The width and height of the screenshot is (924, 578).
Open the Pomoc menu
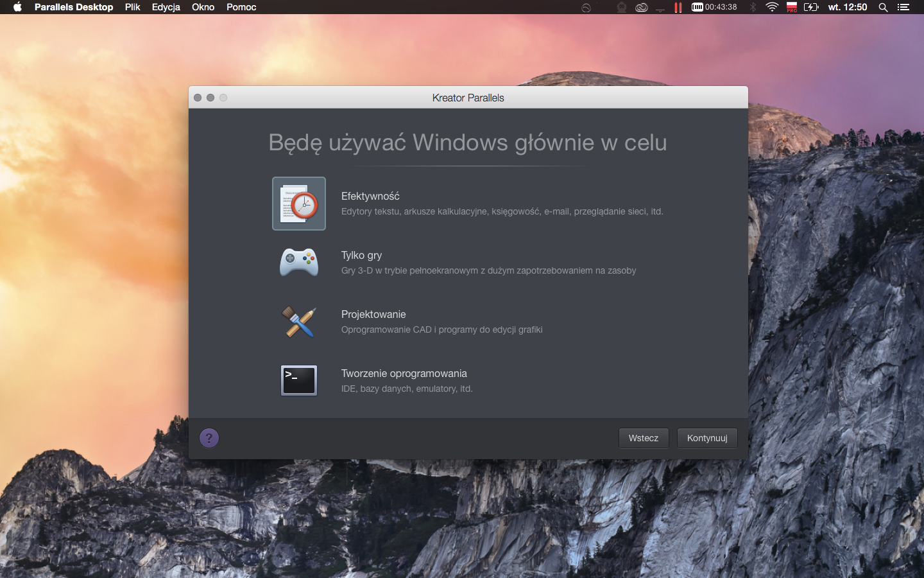tap(241, 7)
